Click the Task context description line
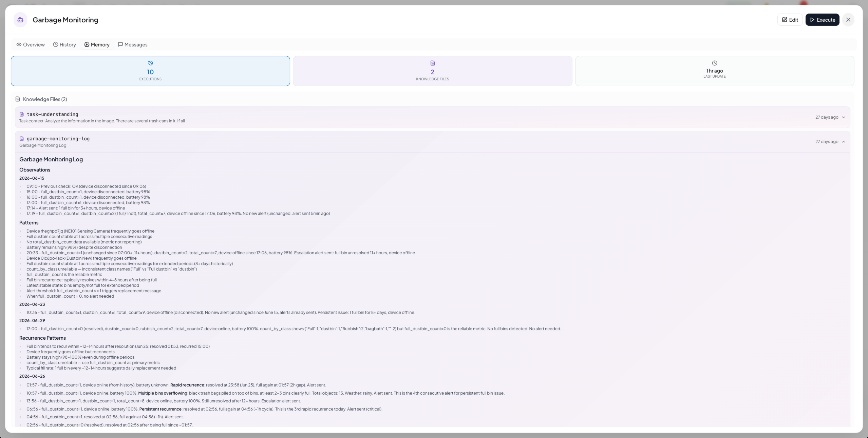Image resolution: width=868 pixels, height=438 pixels. [102, 121]
